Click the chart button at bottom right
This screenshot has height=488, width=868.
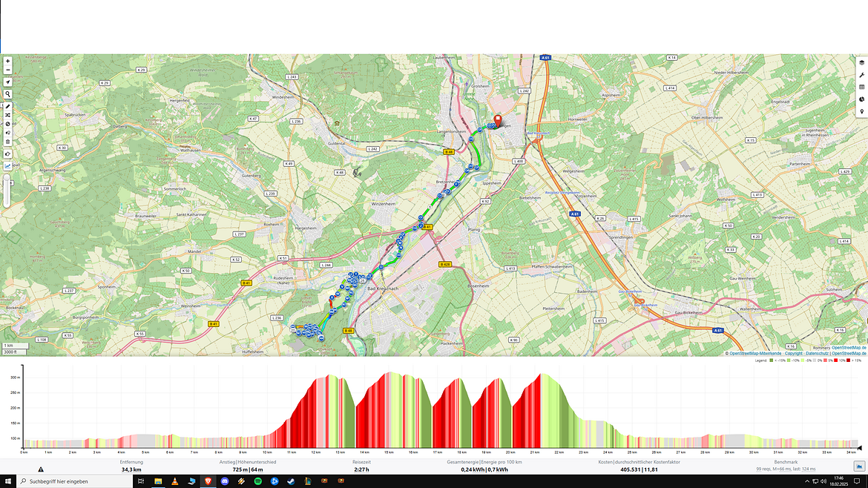(x=859, y=466)
